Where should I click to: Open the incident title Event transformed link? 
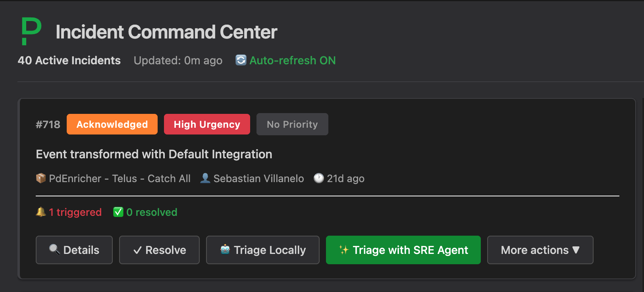[154, 154]
